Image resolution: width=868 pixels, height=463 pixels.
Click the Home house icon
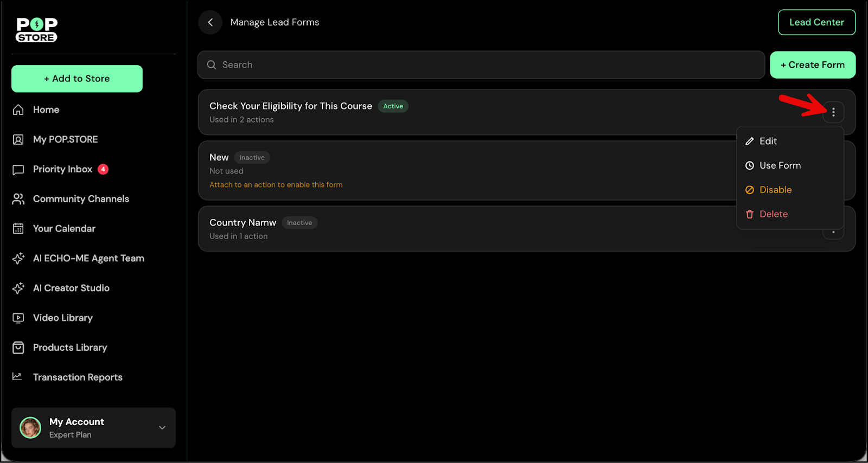pos(18,110)
